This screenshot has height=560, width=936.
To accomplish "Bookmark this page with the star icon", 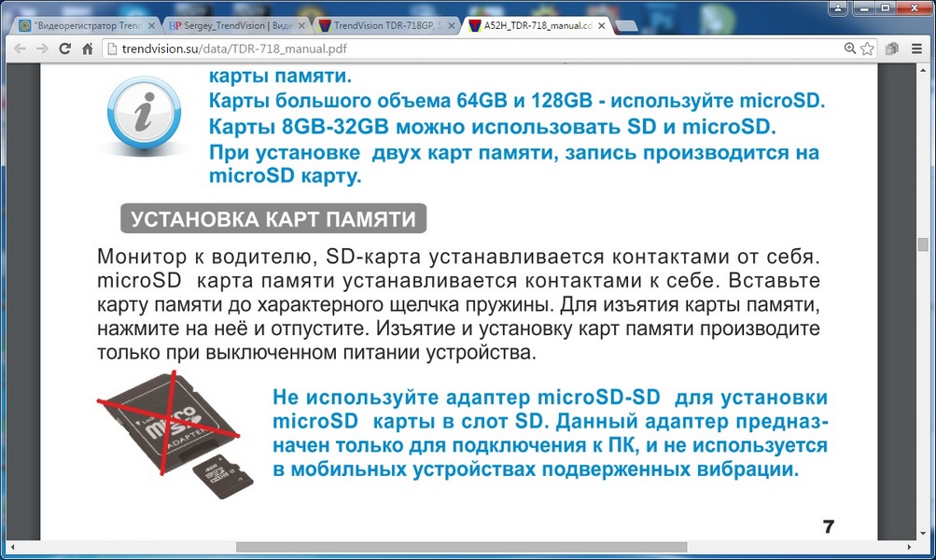I will 867,49.
